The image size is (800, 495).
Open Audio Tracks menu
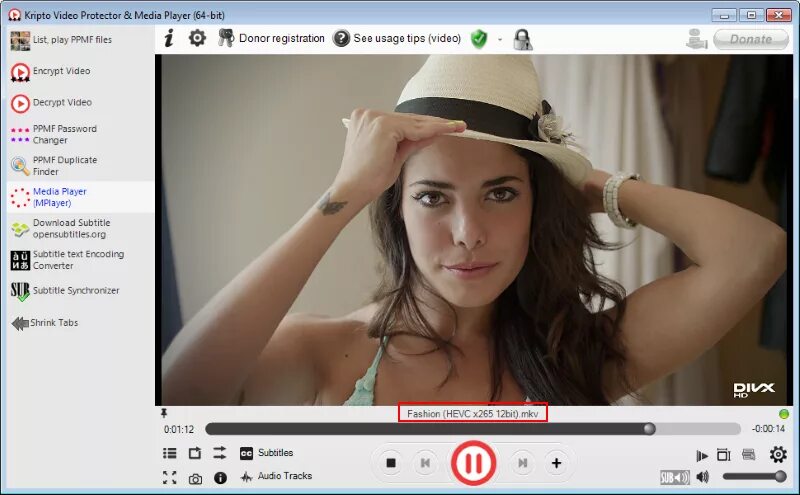pyautogui.click(x=277, y=477)
